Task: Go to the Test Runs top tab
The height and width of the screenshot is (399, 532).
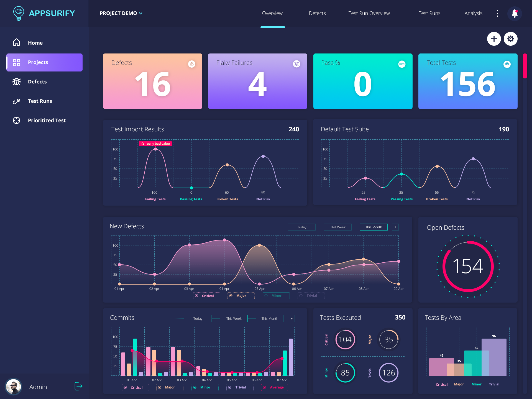Action: coord(429,13)
